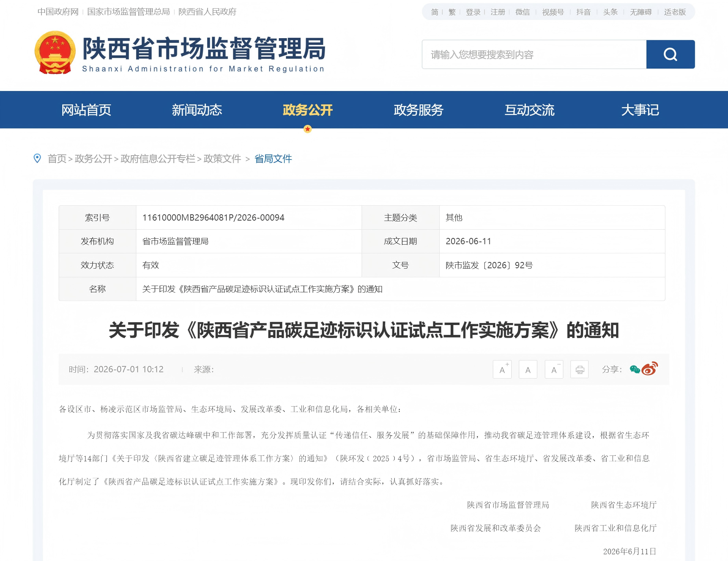This screenshot has width=728, height=561.
Task: Click closing date 2026年6月11日
Action: pyautogui.click(x=630, y=551)
